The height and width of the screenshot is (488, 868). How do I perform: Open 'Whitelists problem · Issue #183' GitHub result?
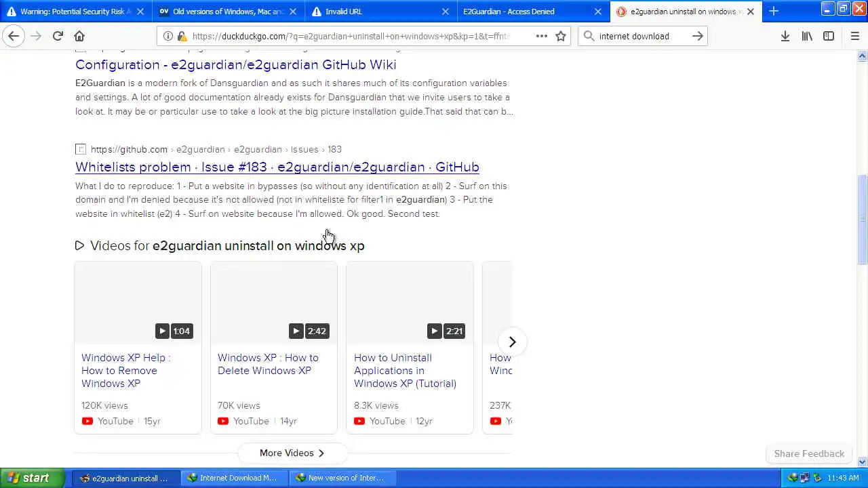pos(277,167)
